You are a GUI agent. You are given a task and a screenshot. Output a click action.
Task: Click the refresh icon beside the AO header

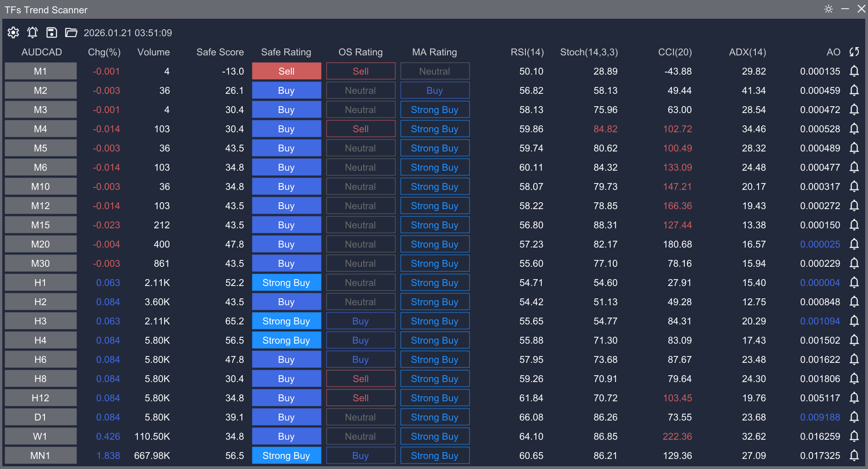tap(854, 52)
